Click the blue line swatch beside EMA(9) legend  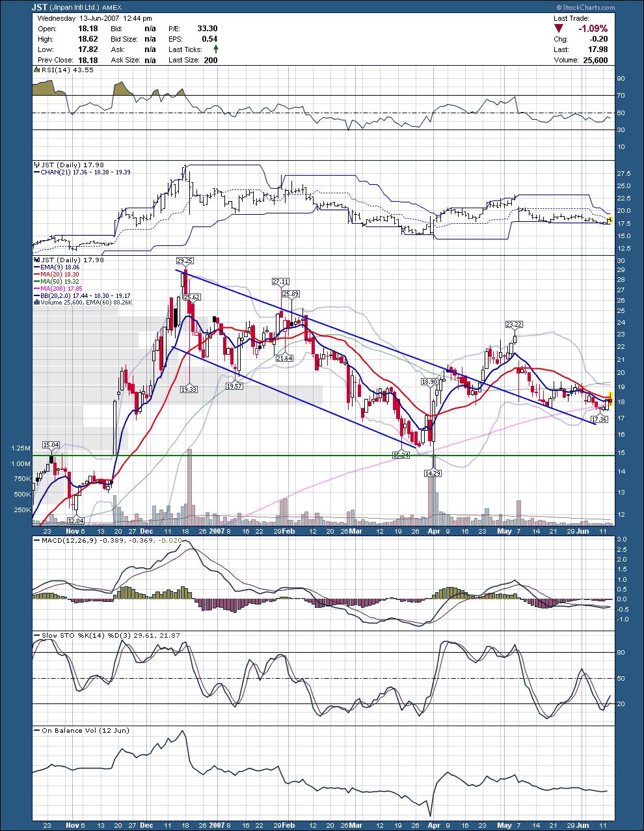[37, 267]
